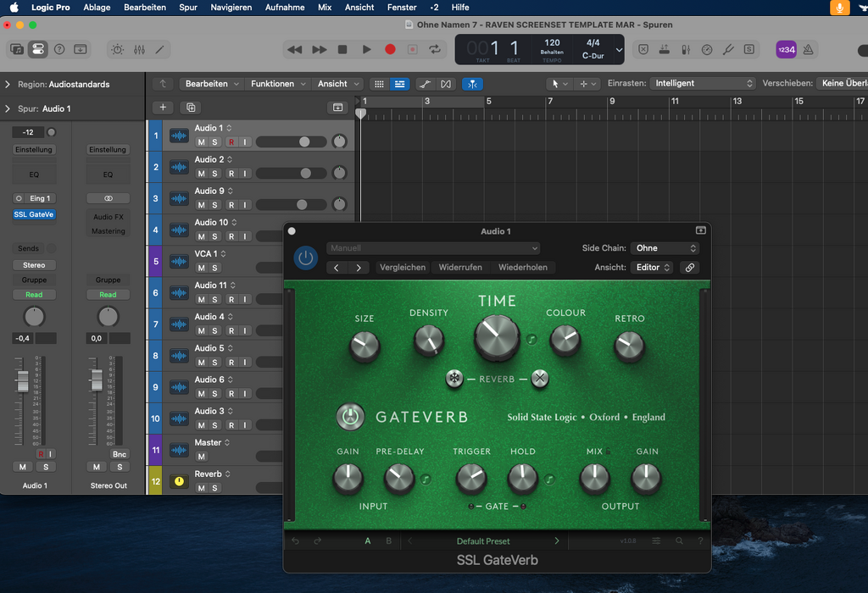Toggle the catch playhead button
The width and height of the screenshot is (868, 593).
[x=472, y=84]
